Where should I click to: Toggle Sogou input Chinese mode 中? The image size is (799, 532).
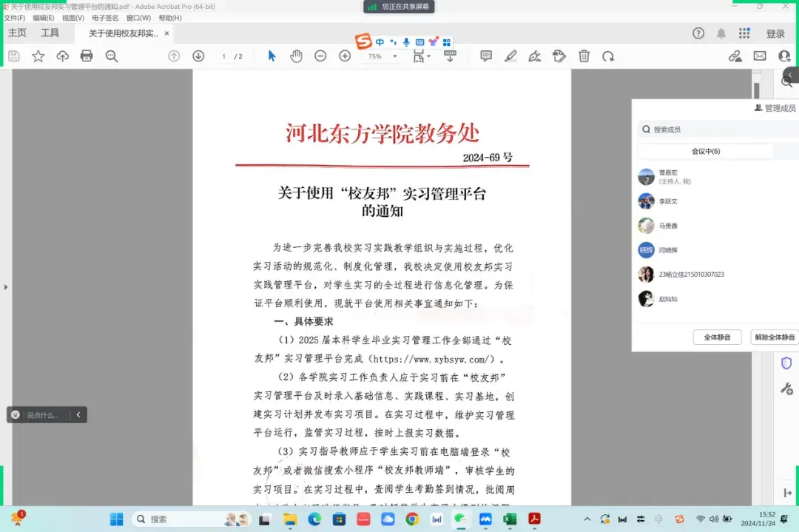point(380,41)
